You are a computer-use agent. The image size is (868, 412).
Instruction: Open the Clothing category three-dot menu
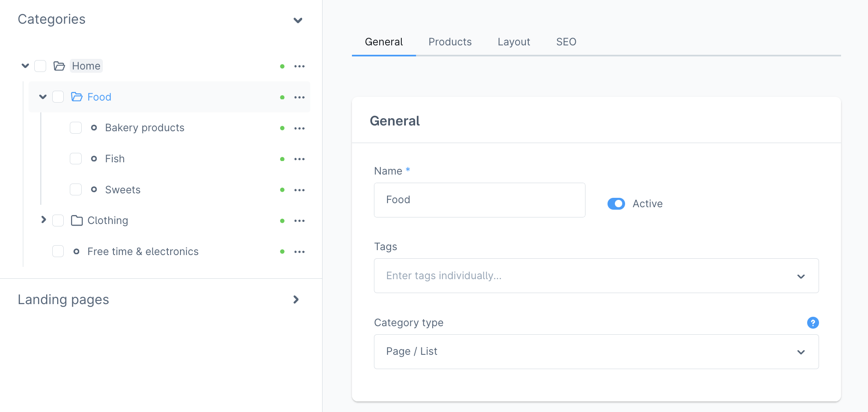click(299, 221)
